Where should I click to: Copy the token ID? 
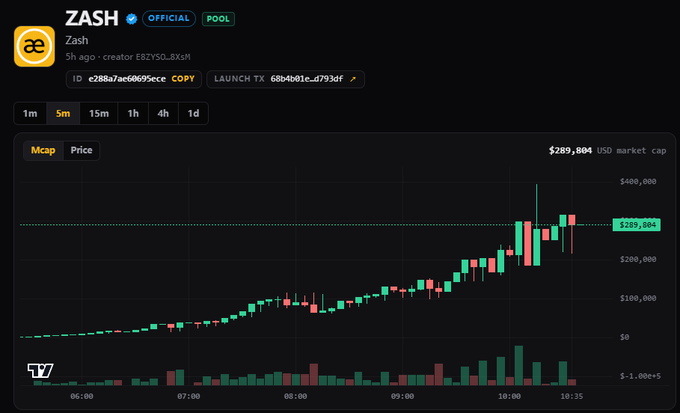tap(183, 79)
